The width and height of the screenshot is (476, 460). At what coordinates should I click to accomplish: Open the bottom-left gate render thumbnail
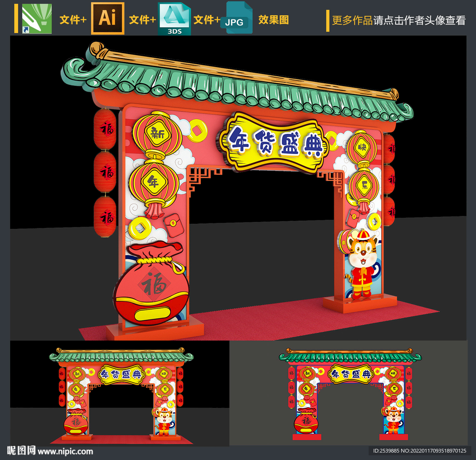pos(120,393)
